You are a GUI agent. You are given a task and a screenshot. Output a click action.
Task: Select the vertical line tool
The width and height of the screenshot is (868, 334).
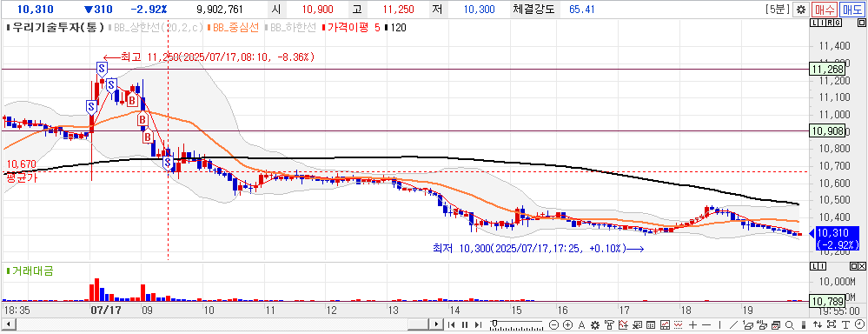[719, 324]
